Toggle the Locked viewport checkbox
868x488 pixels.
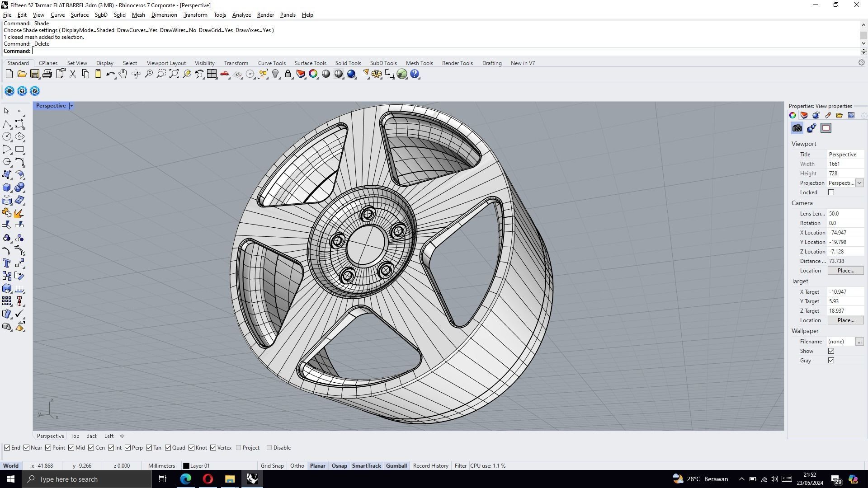point(831,192)
